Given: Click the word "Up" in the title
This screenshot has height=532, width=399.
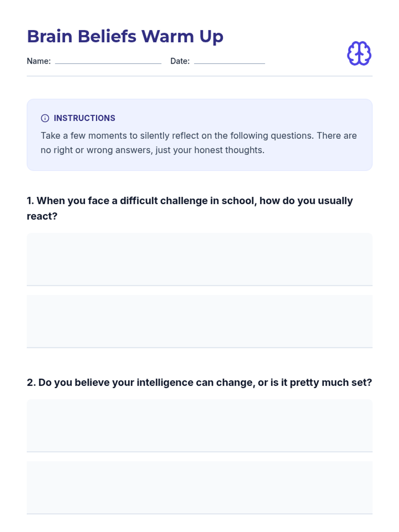Looking at the screenshot, I should (211, 37).
